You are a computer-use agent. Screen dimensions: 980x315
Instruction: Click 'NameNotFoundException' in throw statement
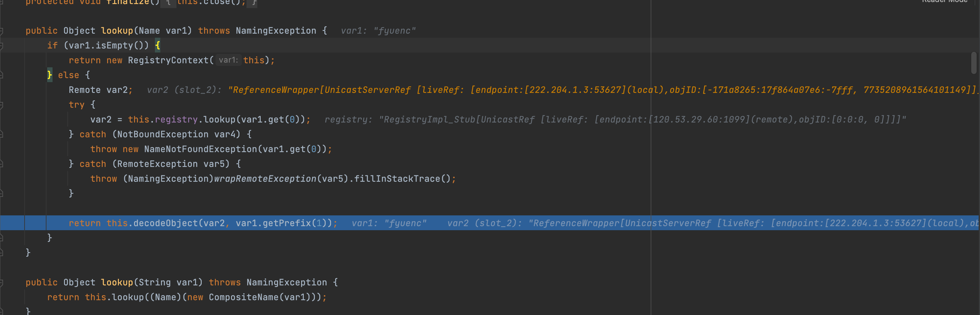200,149
